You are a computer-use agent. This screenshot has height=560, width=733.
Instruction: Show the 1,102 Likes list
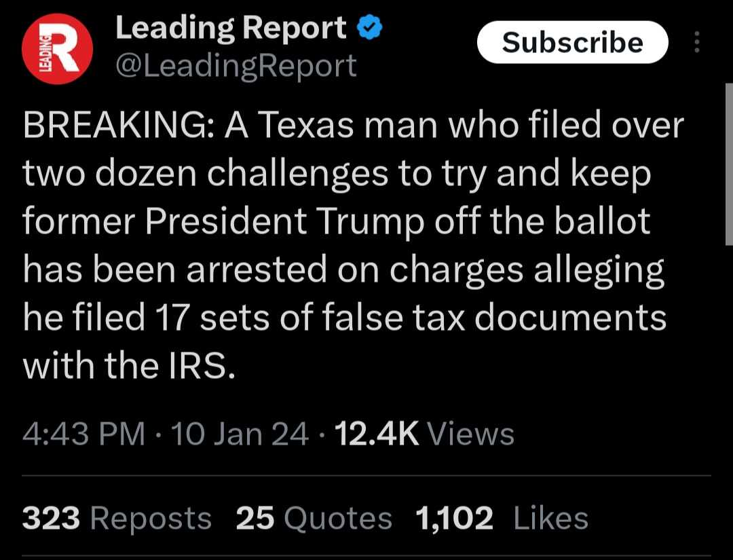click(x=501, y=519)
